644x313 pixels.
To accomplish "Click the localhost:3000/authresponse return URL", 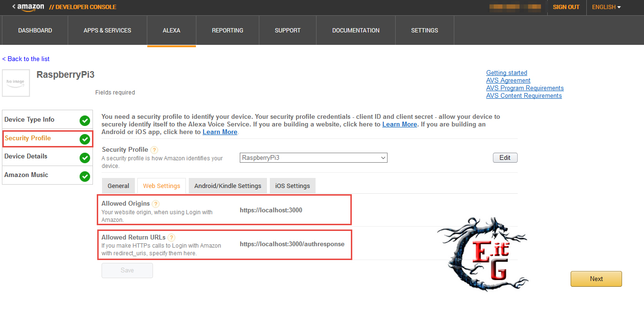I will 292,244.
